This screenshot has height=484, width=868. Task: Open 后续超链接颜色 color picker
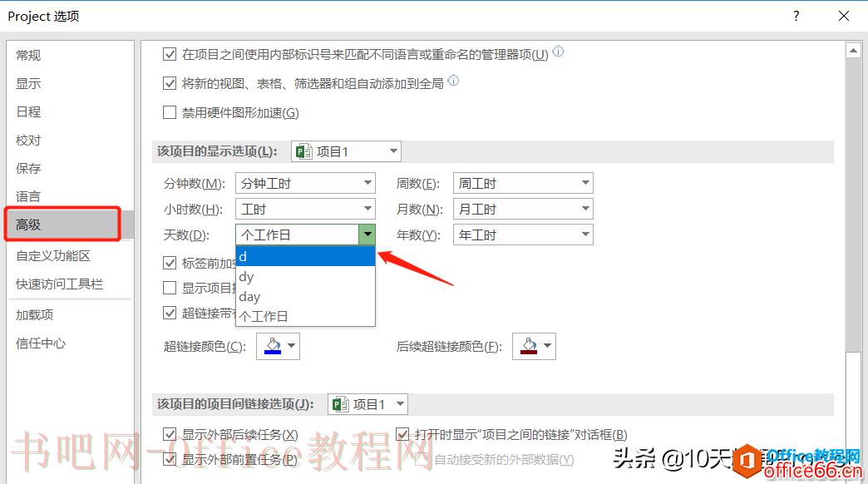[535, 346]
